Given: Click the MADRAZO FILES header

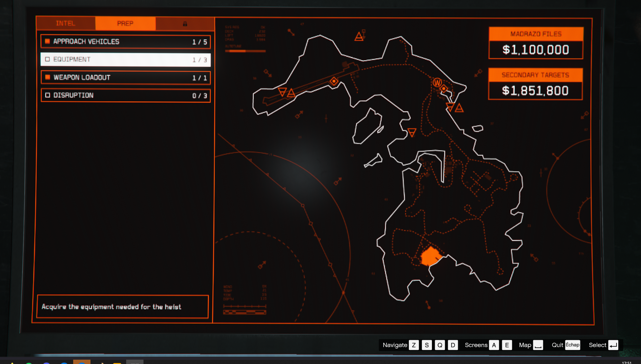Looking at the screenshot, I should coord(536,34).
